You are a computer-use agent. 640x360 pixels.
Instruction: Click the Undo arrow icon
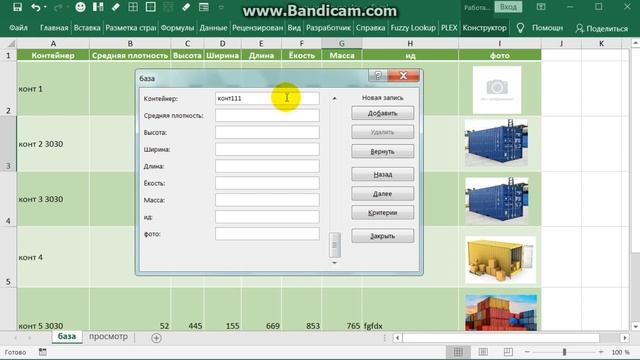pos(36,7)
